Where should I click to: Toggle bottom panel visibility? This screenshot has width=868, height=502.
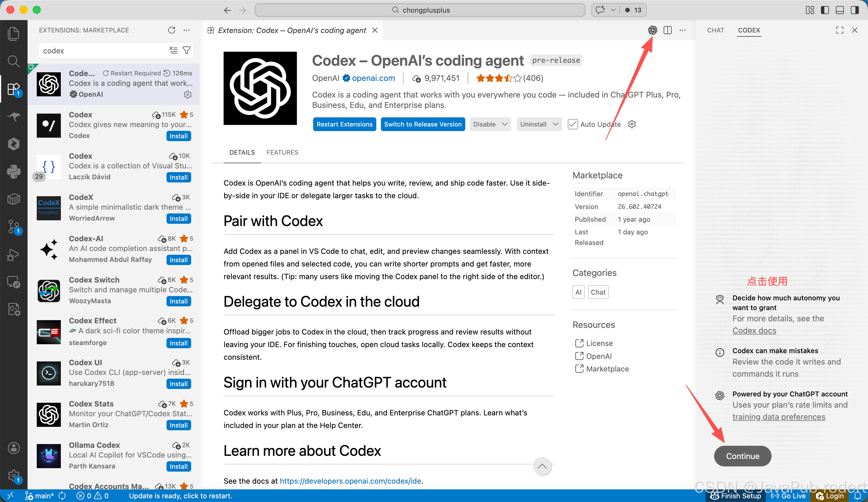click(840, 10)
